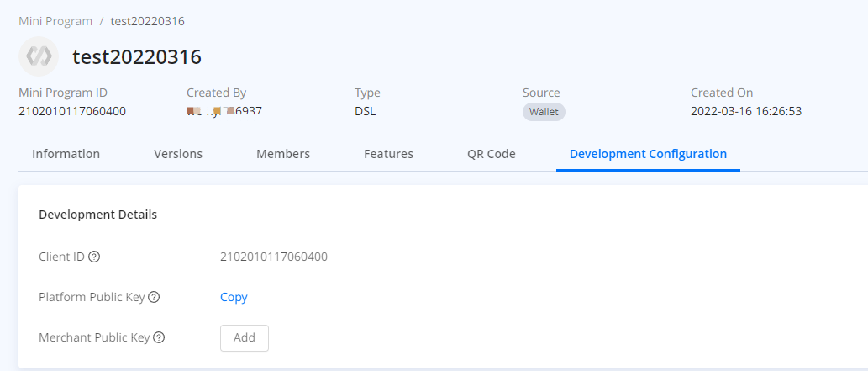
Task: Click the test20220316 breadcrumb item
Action: click(x=147, y=20)
